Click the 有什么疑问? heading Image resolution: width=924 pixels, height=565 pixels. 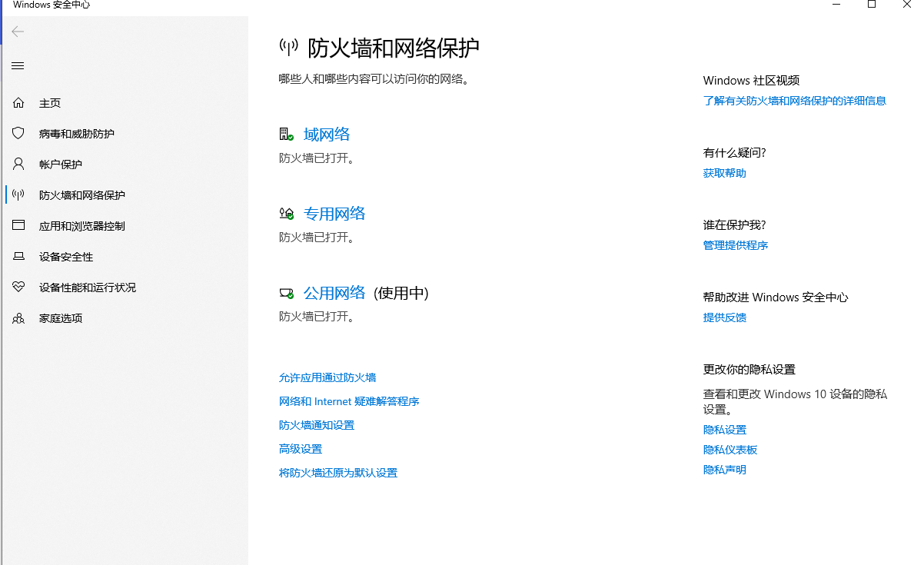735,152
